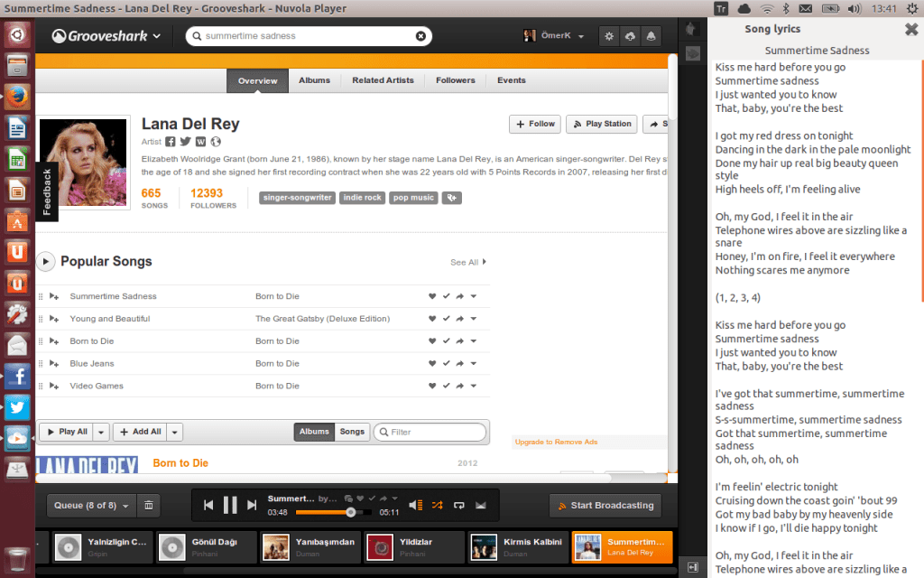Viewport: 924px width, 578px height.
Task: Open notifications bell icon
Action: [x=651, y=36]
